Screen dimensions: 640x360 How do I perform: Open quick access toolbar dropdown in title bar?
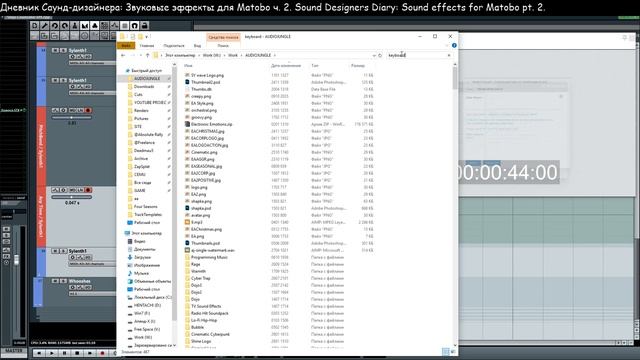coord(147,37)
